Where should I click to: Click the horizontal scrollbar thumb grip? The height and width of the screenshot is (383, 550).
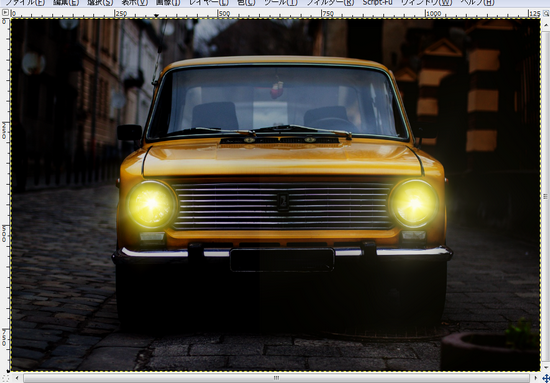coord(276,378)
